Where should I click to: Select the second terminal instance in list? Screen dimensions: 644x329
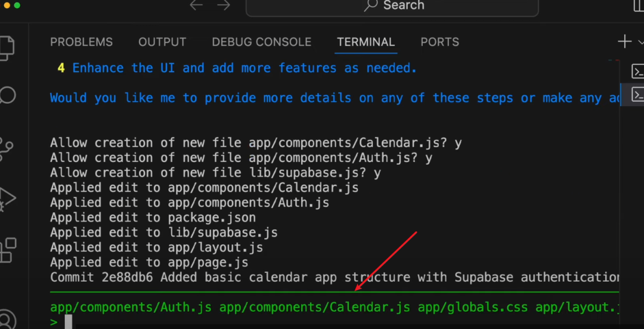click(x=637, y=95)
